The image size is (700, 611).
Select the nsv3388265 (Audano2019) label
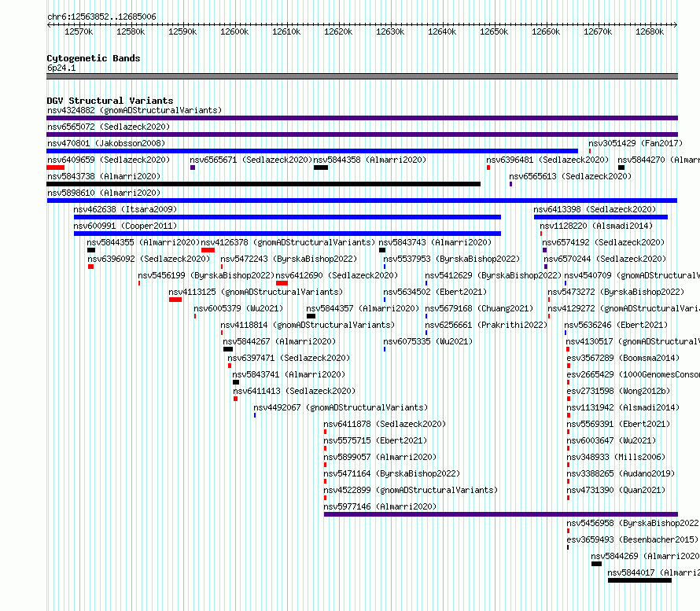coord(621,473)
